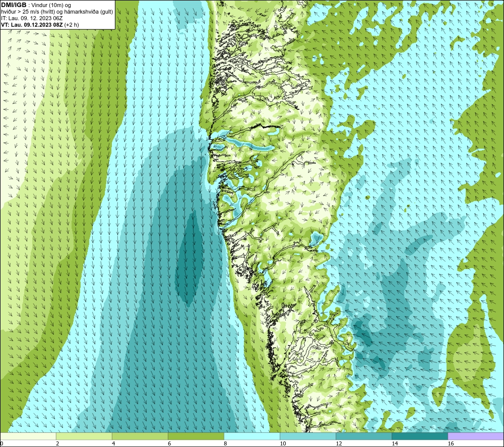Click the legend scale label '4'
The height and width of the screenshot is (447, 504).
pyautogui.click(x=113, y=444)
